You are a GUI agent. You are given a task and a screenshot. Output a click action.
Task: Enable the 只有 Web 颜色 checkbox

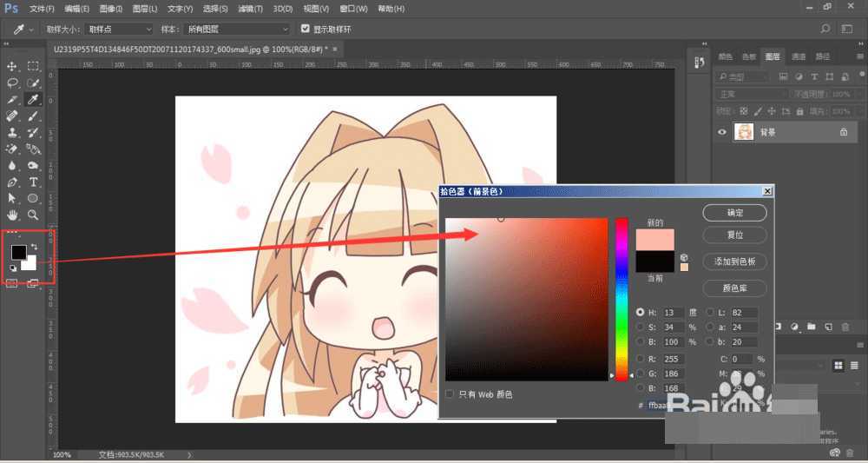pos(450,394)
